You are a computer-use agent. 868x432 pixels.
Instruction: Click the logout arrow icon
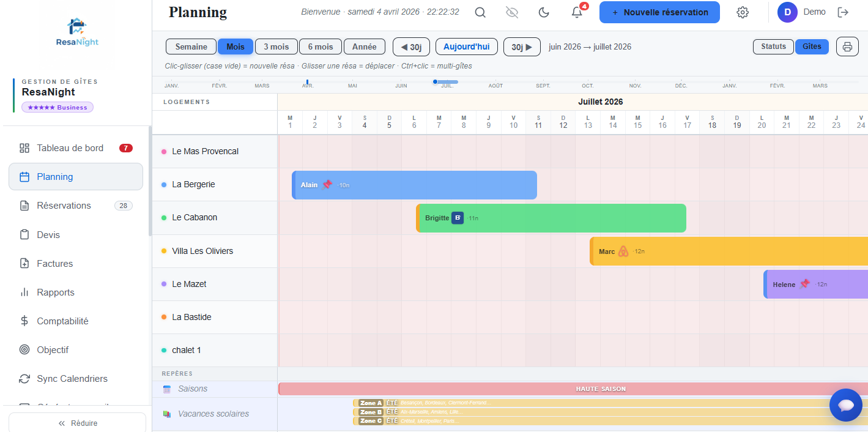click(843, 12)
